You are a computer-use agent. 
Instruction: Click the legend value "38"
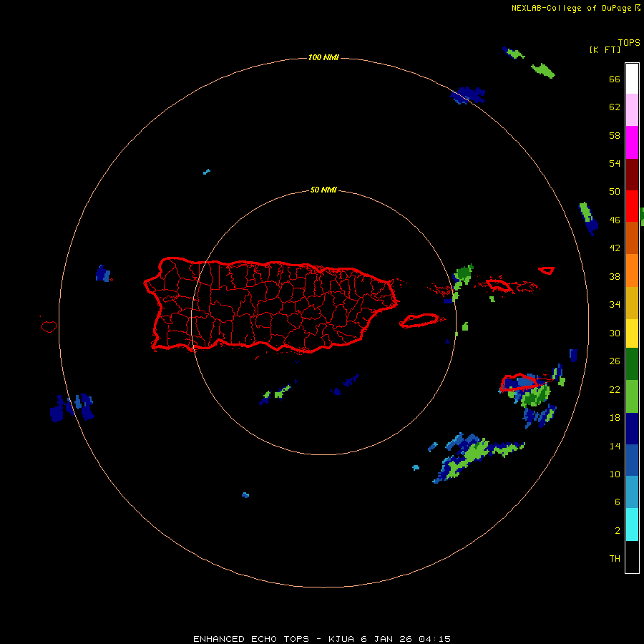point(615,276)
